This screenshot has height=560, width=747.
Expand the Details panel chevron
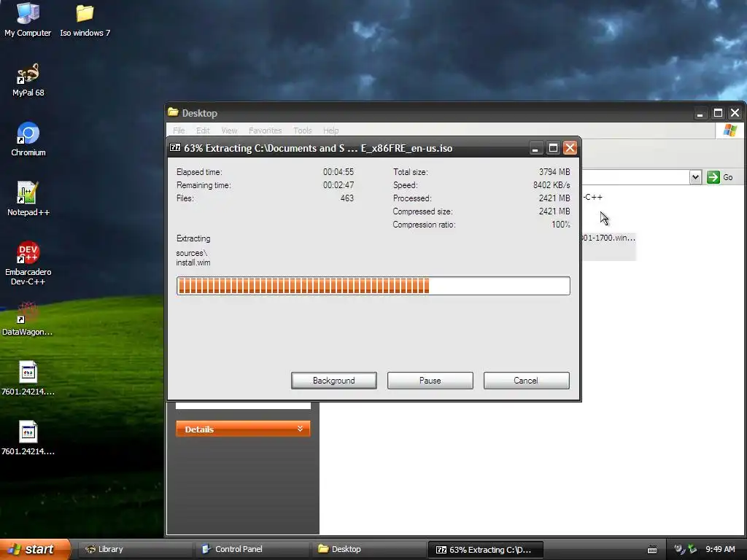(x=300, y=429)
